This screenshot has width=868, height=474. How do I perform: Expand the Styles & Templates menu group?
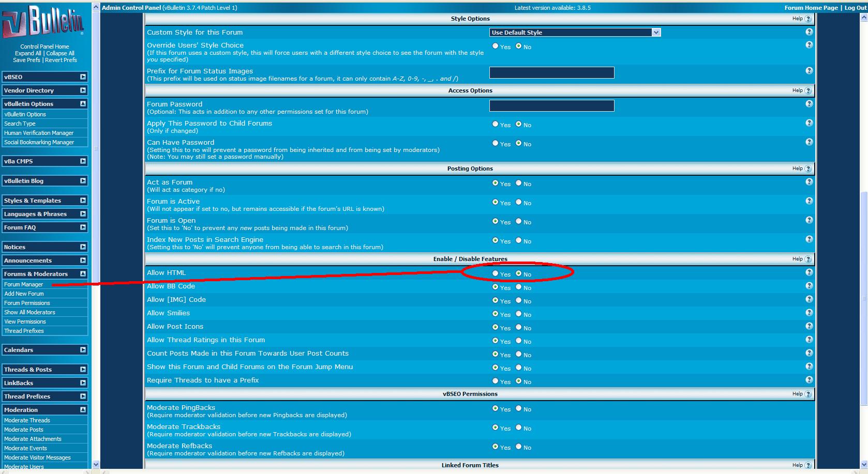click(x=83, y=201)
